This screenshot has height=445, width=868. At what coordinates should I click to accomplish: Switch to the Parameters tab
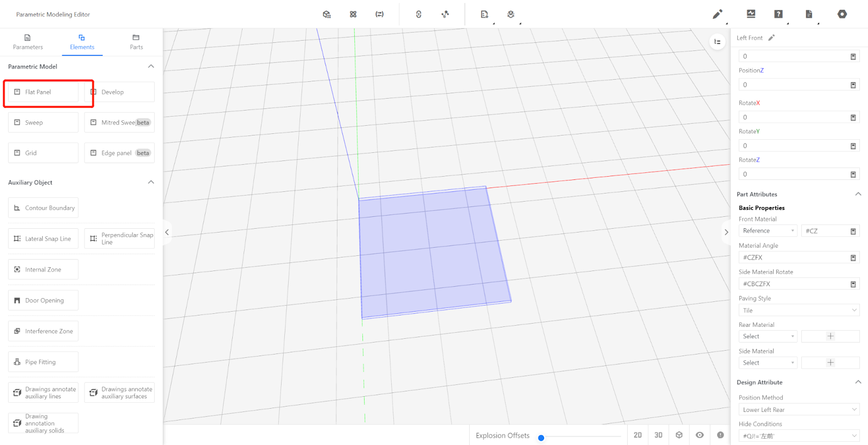[28, 42]
